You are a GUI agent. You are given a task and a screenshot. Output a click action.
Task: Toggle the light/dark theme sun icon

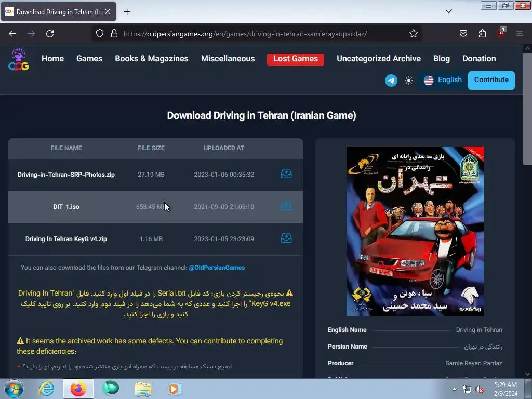(x=409, y=81)
